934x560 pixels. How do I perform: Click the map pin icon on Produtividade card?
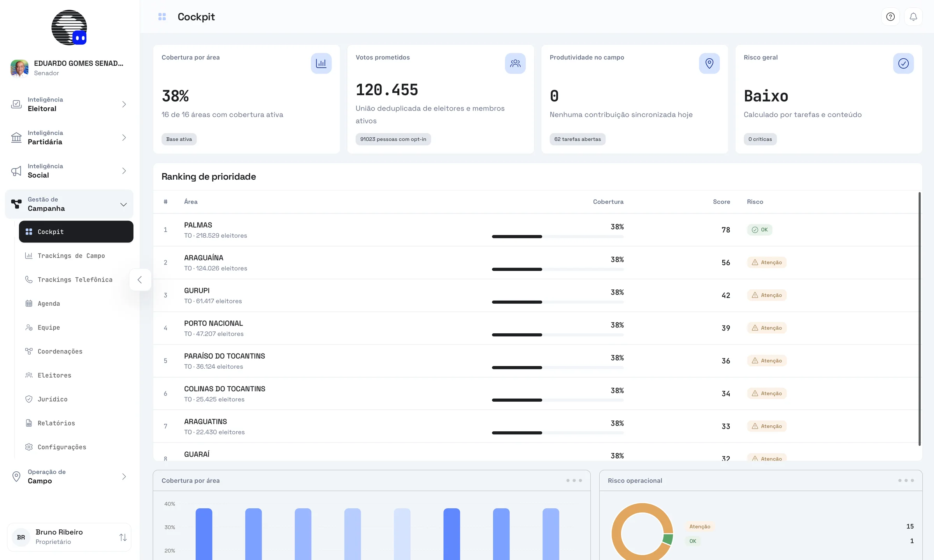click(x=709, y=63)
